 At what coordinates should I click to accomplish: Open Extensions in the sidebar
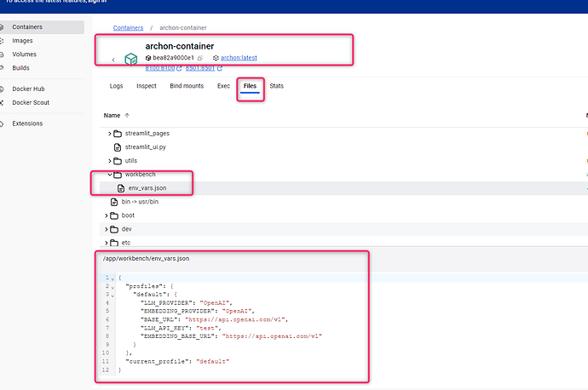pos(27,123)
